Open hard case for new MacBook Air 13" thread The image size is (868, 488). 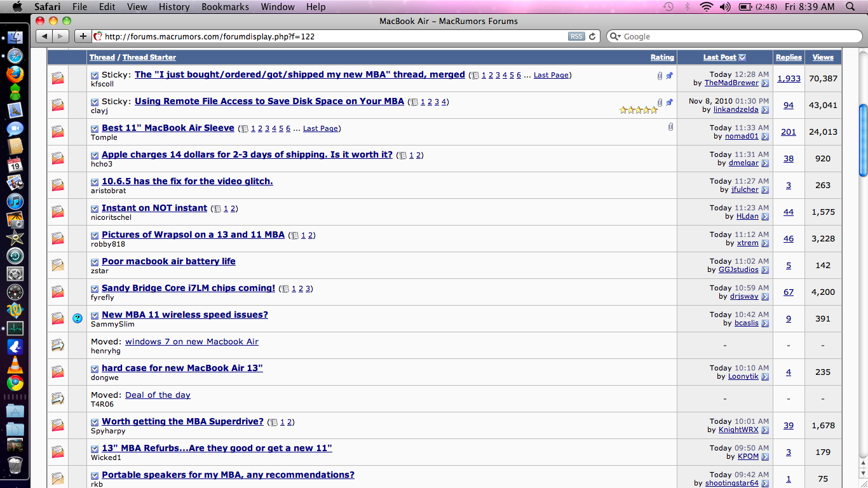click(x=182, y=368)
